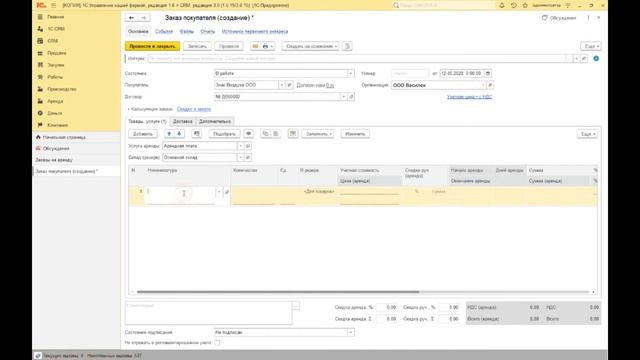Image resolution: width=640 pixels, height=360 pixels.
Task: Expand the 'Состояние' dropdown showing 'В работе'
Action: 351,73
